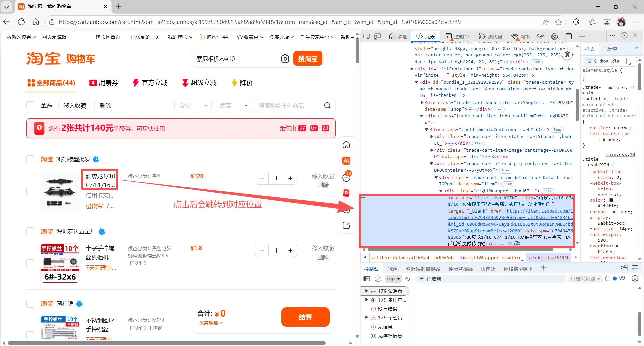Click the #1f1f1f color swatch in Styles
Screen dimensions: 644x346
click(x=611, y=200)
